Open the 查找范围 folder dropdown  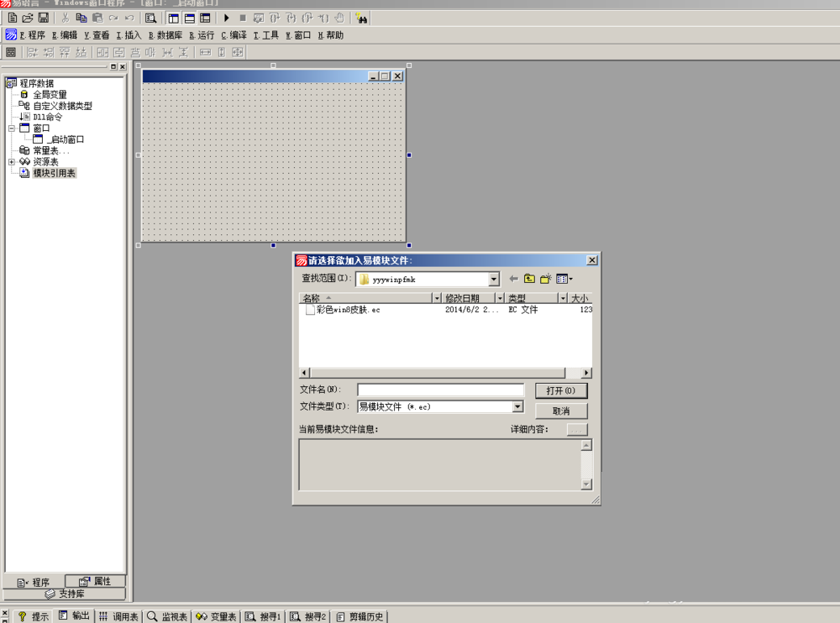493,280
